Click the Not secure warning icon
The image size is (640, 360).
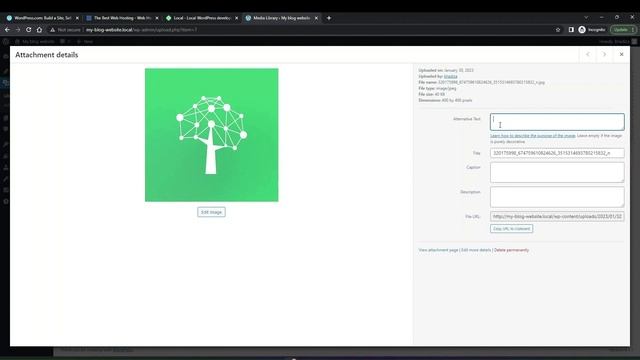[x=52, y=30]
